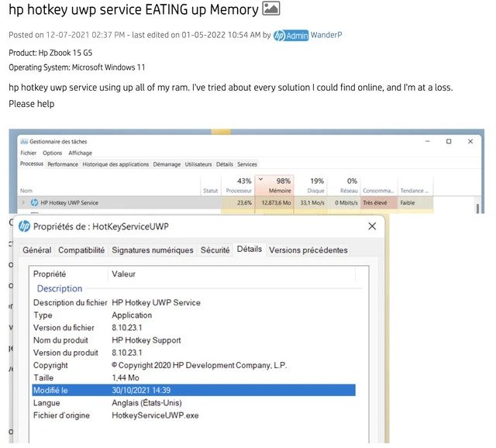Click the 12 873,6 Mo memory value
The width and height of the screenshot is (496, 448).
pos(276,203)
